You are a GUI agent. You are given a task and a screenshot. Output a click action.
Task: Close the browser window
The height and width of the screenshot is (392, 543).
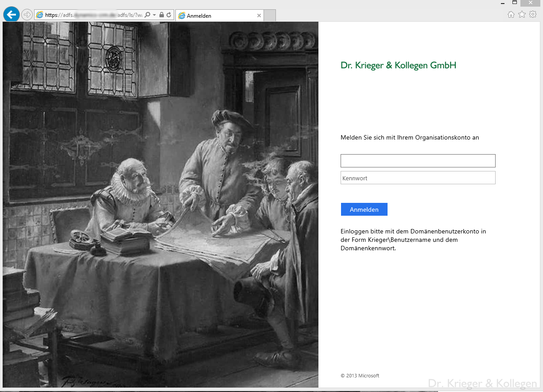click(x=531, y=3)
